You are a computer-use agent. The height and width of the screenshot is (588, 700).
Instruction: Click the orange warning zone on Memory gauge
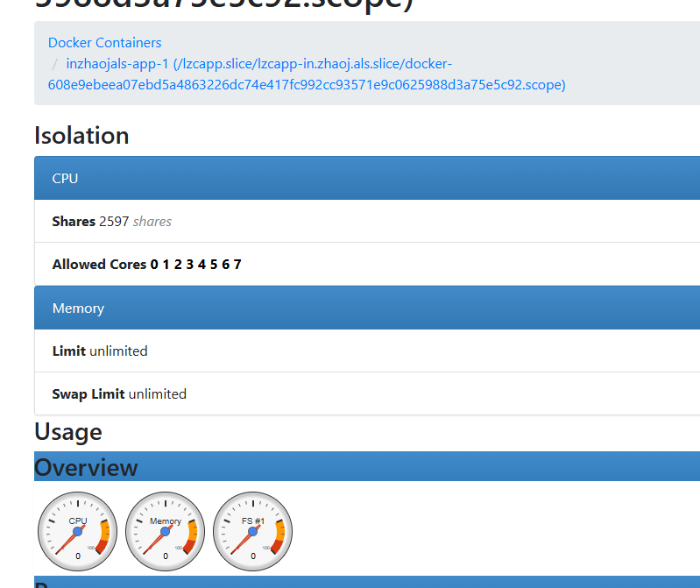194,530
